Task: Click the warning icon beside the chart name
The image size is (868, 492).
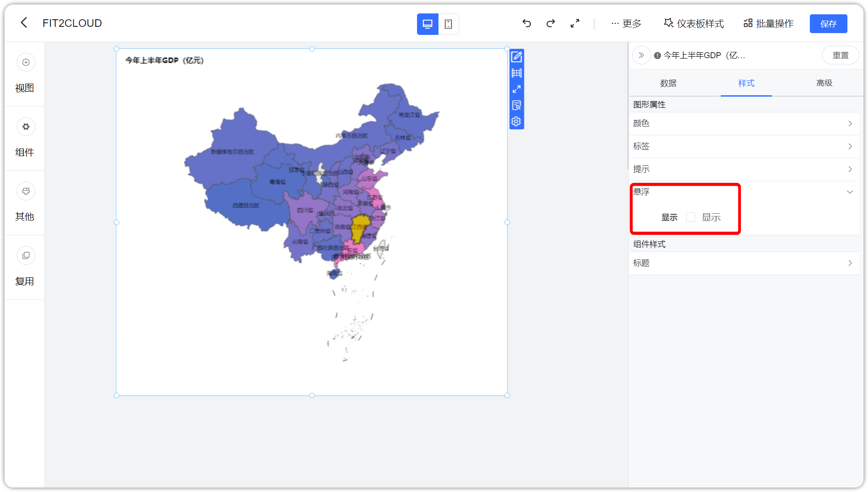Action: tap(657, 55)
